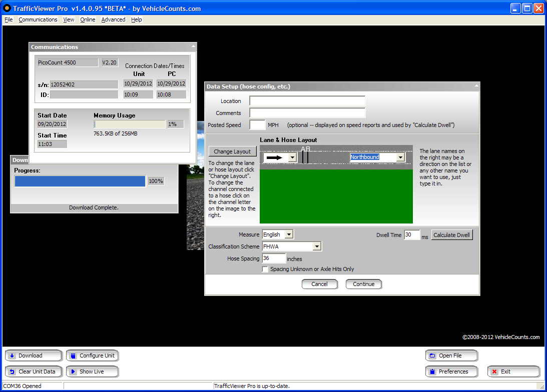Click the V2.20 firmware version field
547x392 pixels.
pos(110,62)
